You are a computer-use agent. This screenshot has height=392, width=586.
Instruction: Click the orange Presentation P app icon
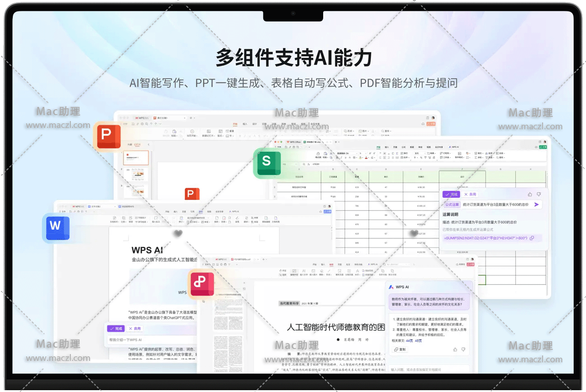(108, 136)
